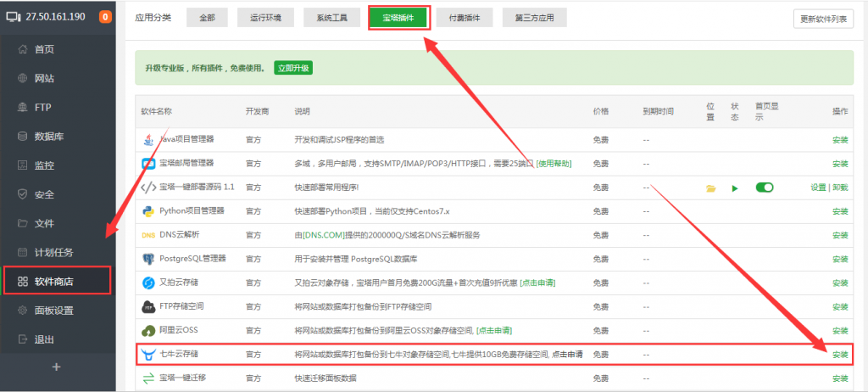Click 安装 for 阿里云OSS
This screenshot has height=392, width=868.
coord(840,330)
